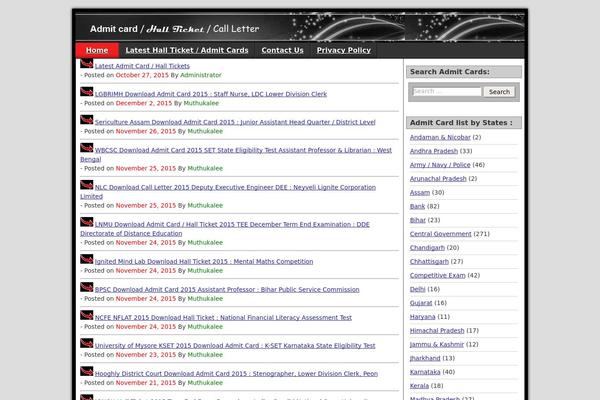
Task: Click Admit Card list by States heading
Action: [x=463, y=122]
